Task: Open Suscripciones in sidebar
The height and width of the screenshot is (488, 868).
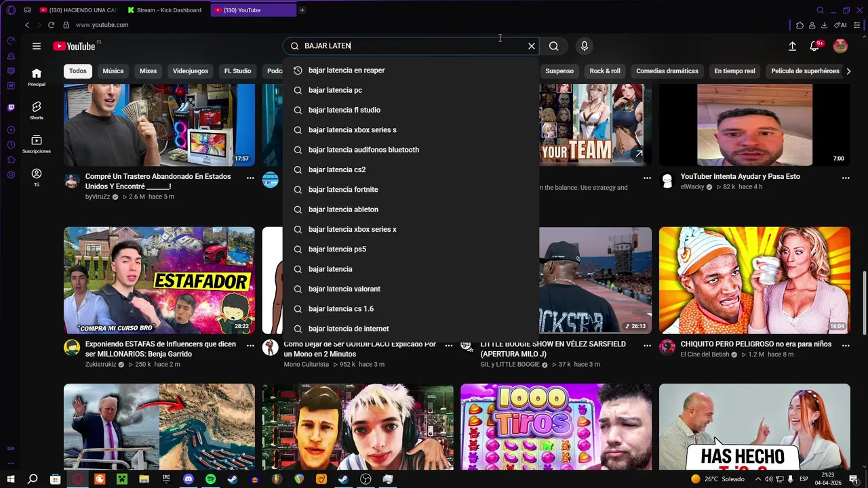Action: click(37, 144)
